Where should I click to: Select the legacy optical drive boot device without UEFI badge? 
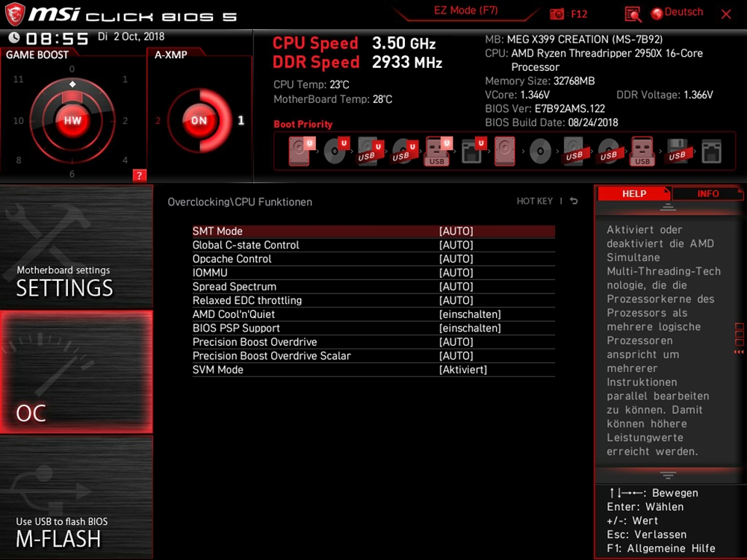coord(540,152)
